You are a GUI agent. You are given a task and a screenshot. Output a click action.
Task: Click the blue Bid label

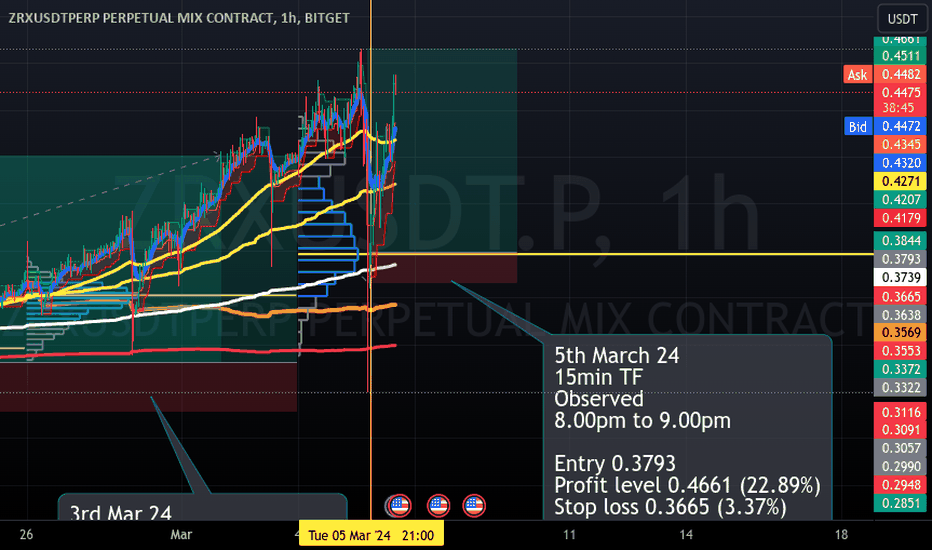[x=858, y=126]
